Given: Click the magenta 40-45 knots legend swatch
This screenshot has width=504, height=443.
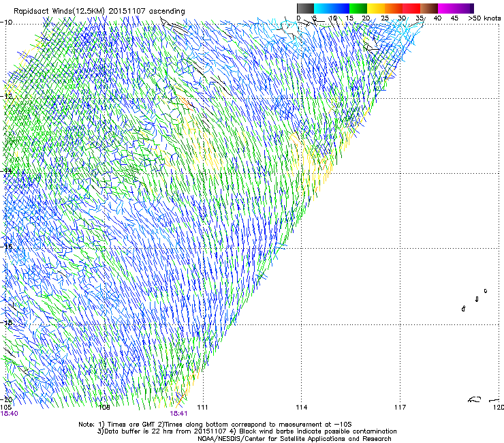Looking at the screenshot, I should point(447,8).
